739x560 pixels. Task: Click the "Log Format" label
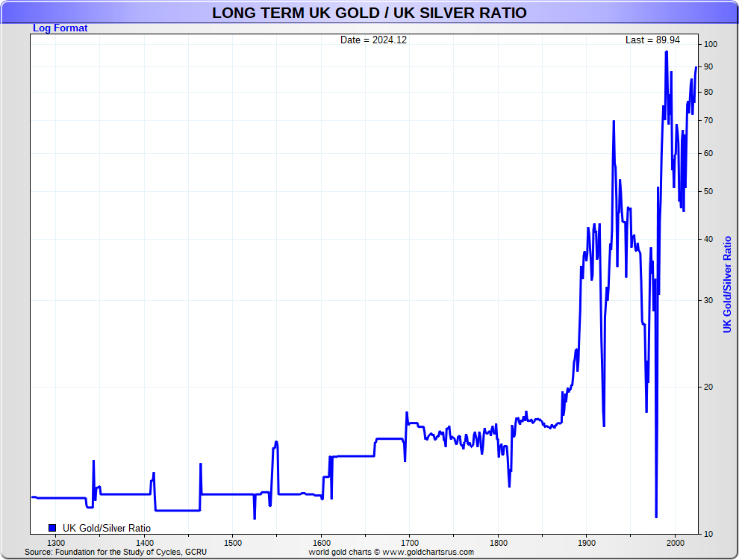pos(60,28)
